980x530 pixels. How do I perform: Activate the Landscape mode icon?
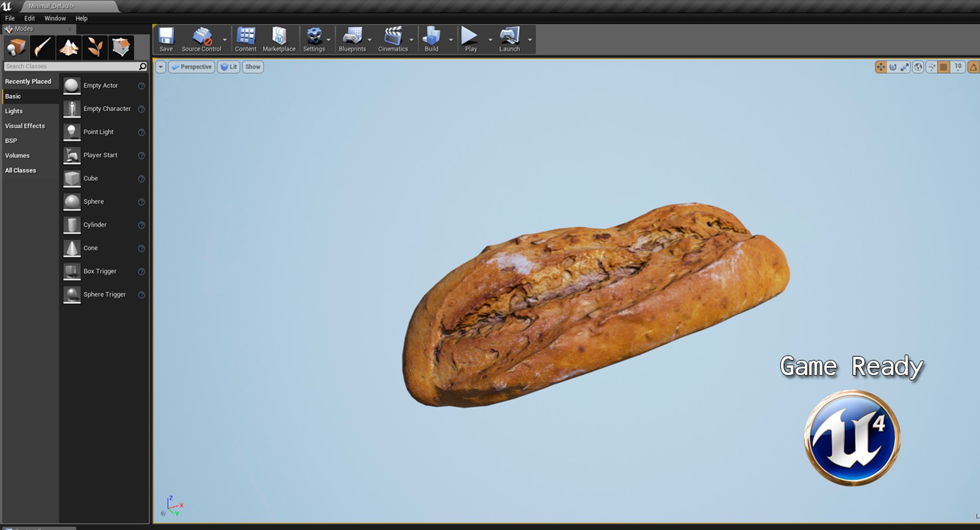click(x=68, y=47)
